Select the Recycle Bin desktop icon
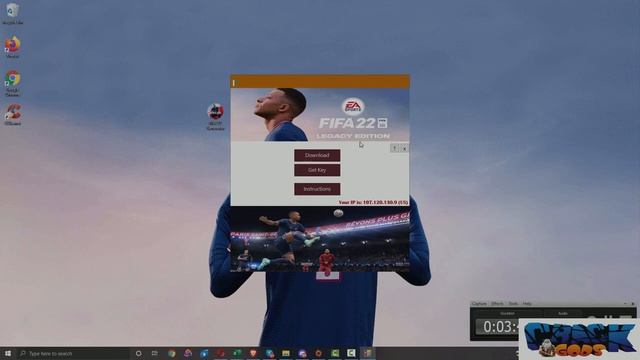The height and width of the screenshot is (360, 640). point(12,14)
